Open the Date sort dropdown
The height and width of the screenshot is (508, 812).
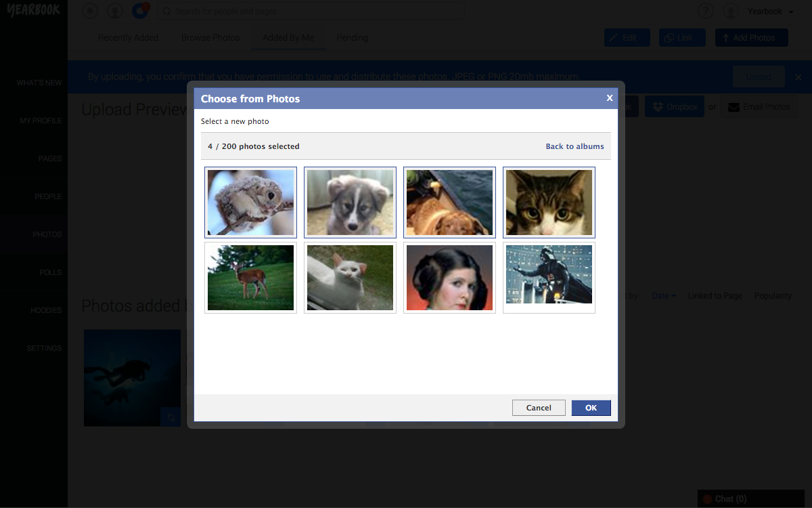click(663, 296)
